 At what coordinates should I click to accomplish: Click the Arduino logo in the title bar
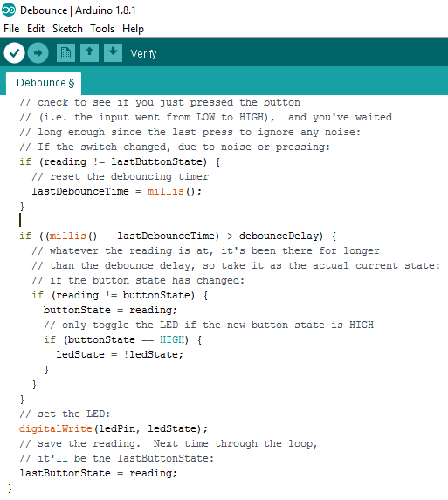coord(9,10)
